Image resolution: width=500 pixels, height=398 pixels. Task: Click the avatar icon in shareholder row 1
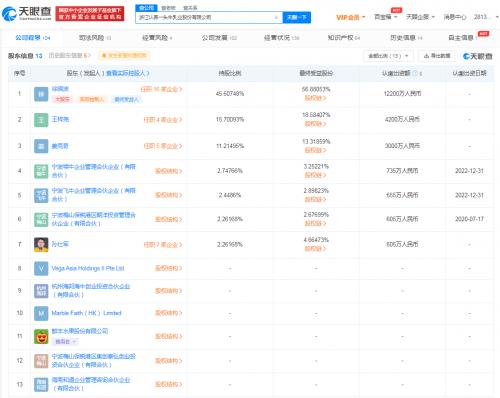click(41, 94)
